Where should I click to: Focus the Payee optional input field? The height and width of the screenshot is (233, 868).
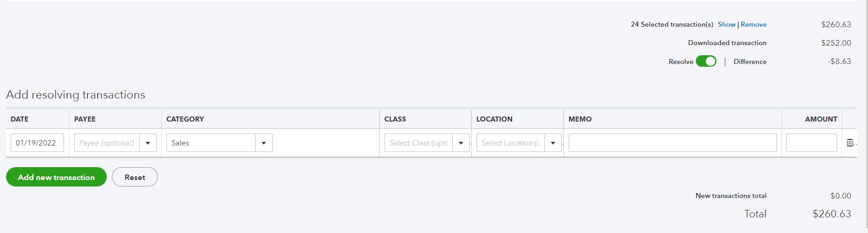point(107,143)
